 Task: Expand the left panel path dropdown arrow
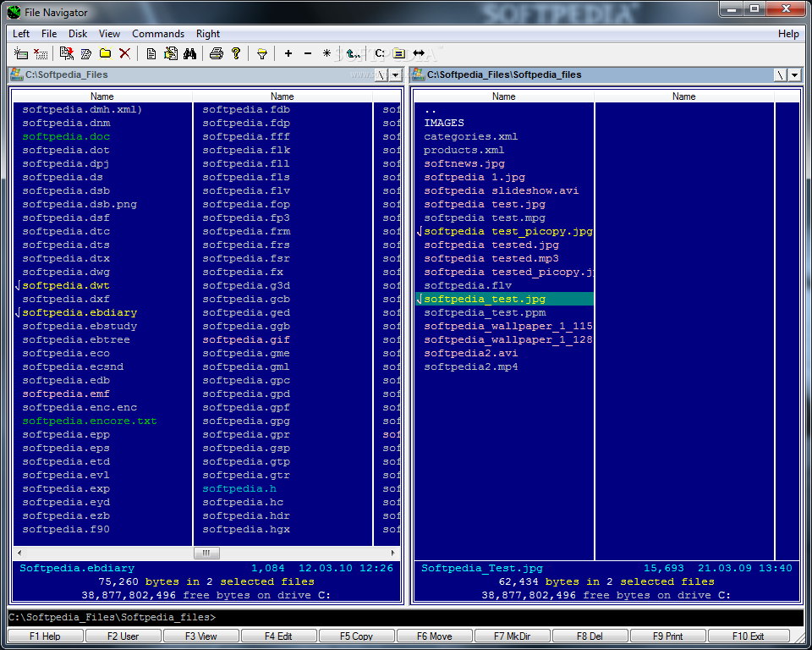[396, 75]
